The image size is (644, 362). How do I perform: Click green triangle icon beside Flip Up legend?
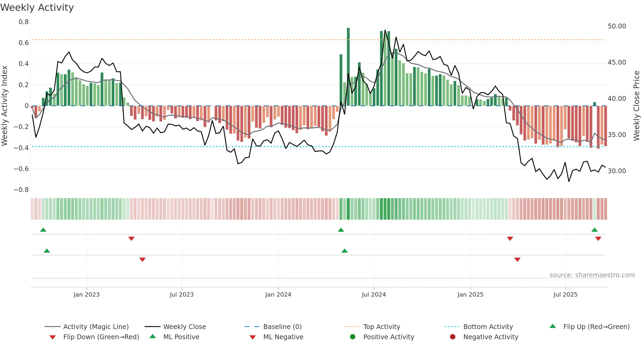[553, 326]
